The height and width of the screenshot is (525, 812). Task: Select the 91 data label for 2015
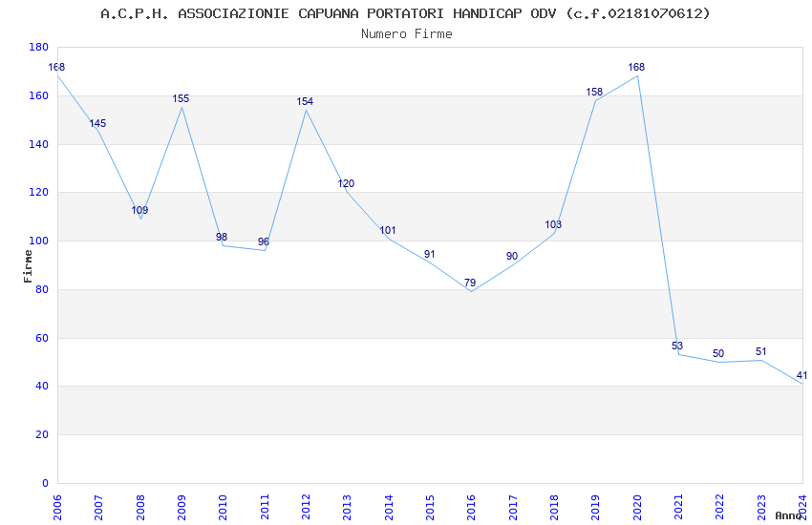pos(429,254)
